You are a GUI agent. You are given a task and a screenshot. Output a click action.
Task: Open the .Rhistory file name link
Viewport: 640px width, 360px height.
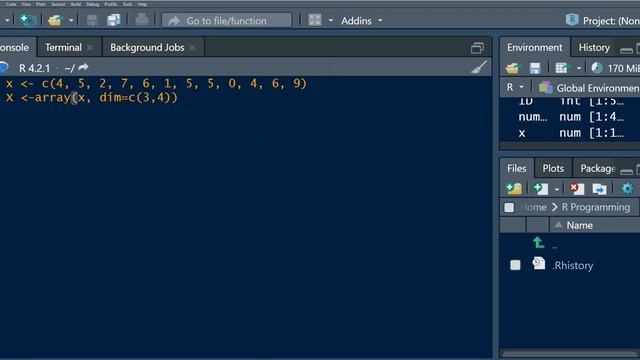point(573,265)
